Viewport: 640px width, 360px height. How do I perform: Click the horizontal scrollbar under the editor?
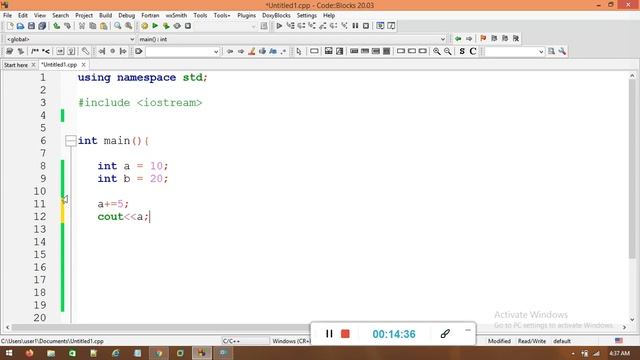tap(161, 327)
